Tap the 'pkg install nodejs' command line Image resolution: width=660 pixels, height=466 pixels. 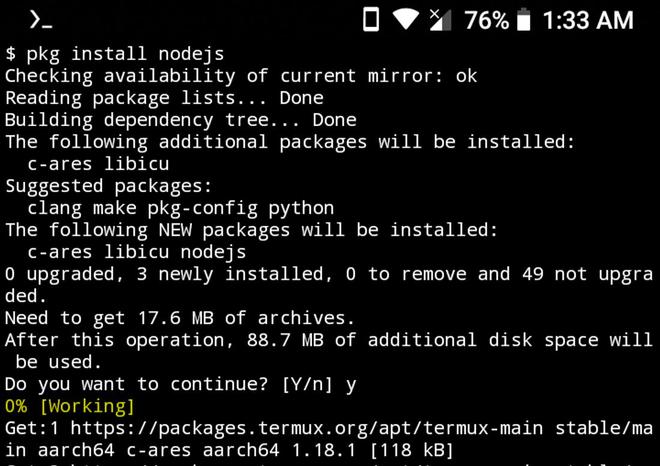[x=114, y=54]
